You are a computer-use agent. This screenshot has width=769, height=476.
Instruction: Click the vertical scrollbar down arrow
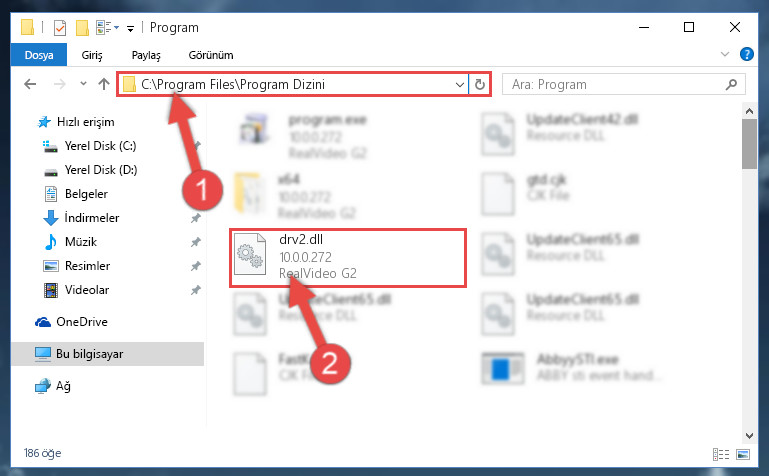[x=749, y=435]
